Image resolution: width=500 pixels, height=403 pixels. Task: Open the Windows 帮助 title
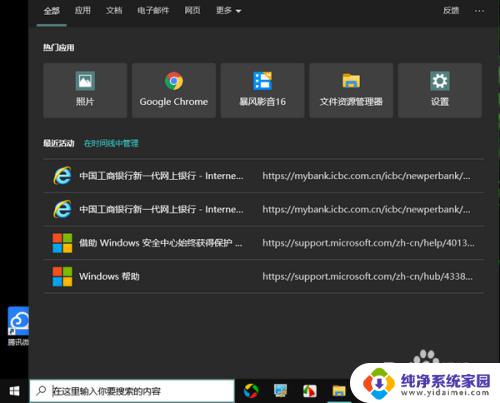point(109,276)
